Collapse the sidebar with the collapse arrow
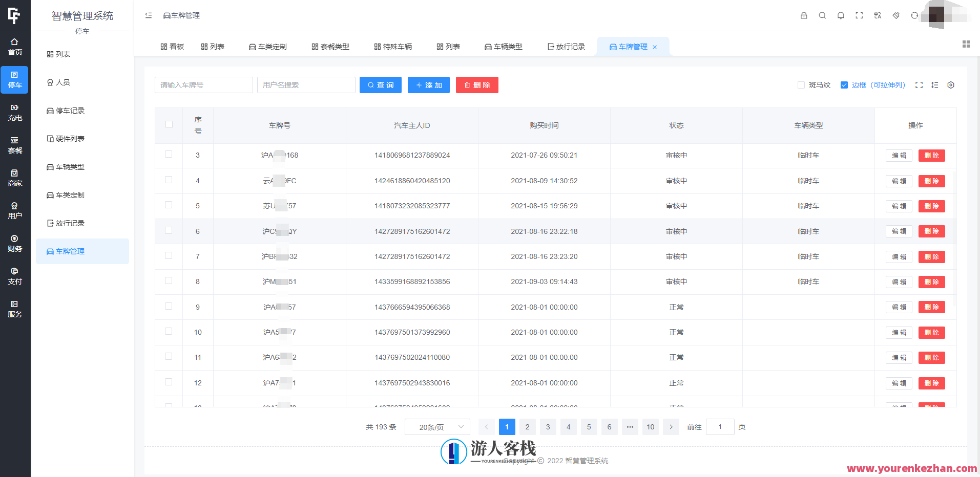Viewport: 980px width, 477px height. pyautogui.click(x=148, y=15)
